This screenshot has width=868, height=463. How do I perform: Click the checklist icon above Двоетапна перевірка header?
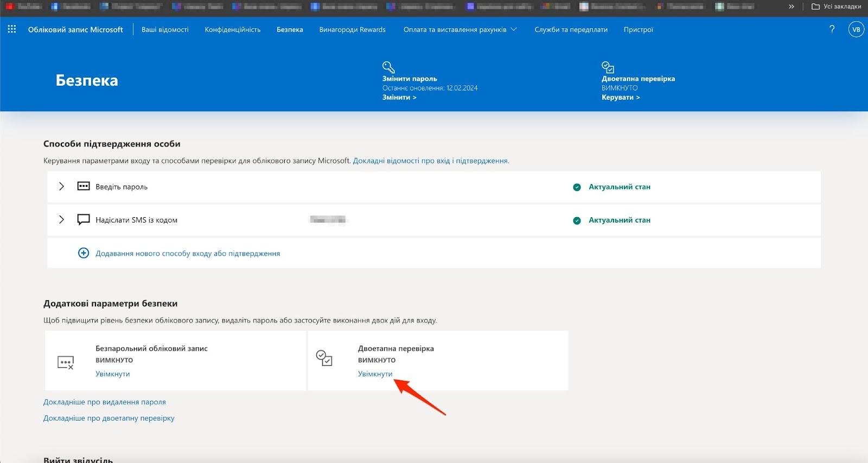tap(608, 67)
